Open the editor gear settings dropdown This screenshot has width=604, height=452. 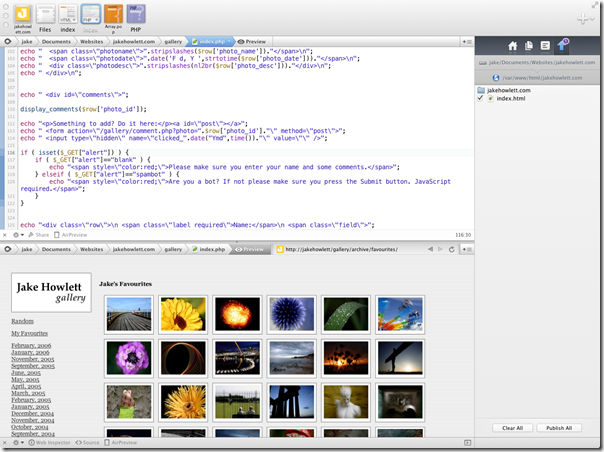point(18,235)
